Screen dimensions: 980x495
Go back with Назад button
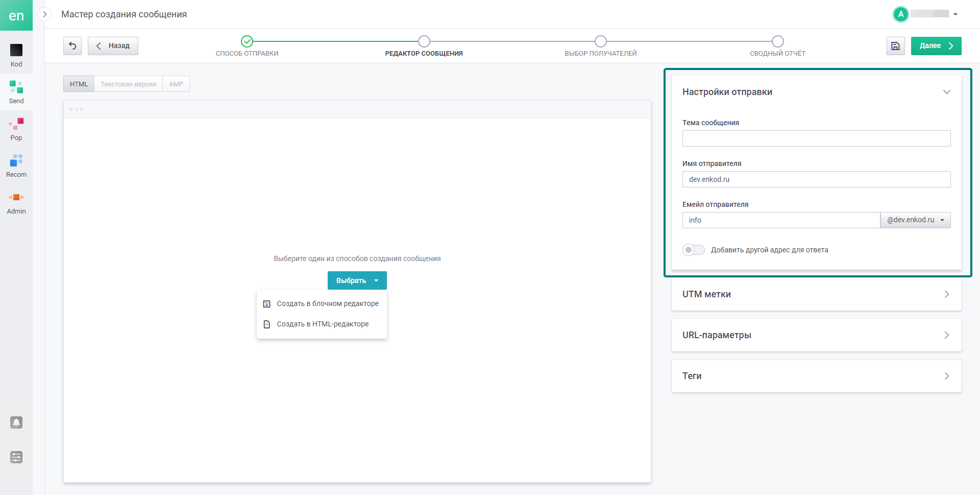113,46
